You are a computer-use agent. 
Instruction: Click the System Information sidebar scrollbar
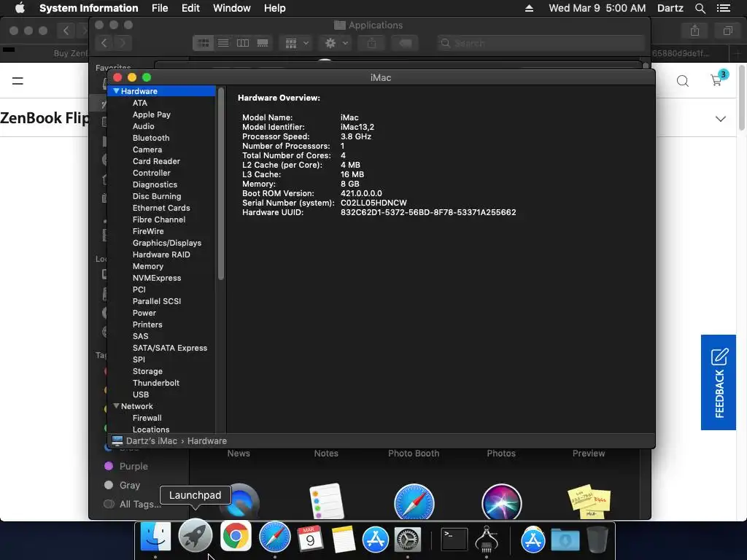click(x=220, y=184)
